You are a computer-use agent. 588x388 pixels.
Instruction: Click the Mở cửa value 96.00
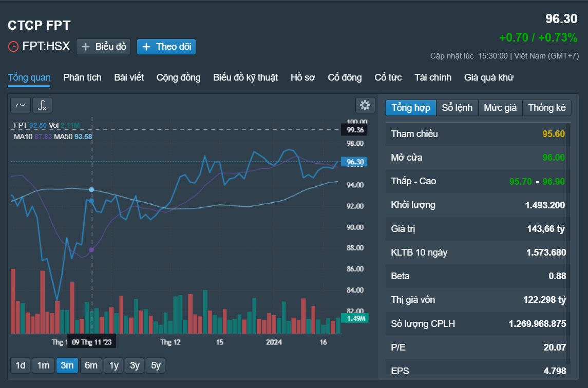point(554,158)
